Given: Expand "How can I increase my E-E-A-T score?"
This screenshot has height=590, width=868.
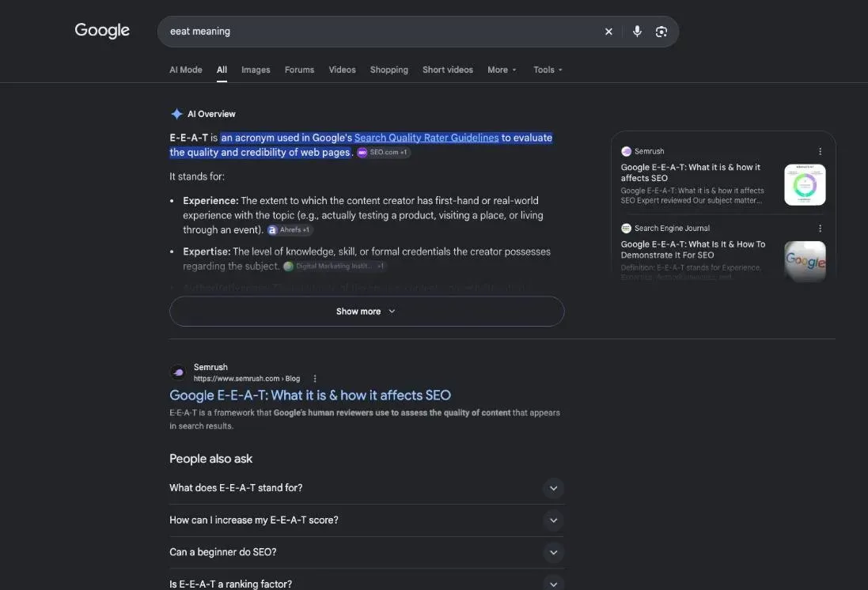Looking at the screenshot, I should 366,520.
